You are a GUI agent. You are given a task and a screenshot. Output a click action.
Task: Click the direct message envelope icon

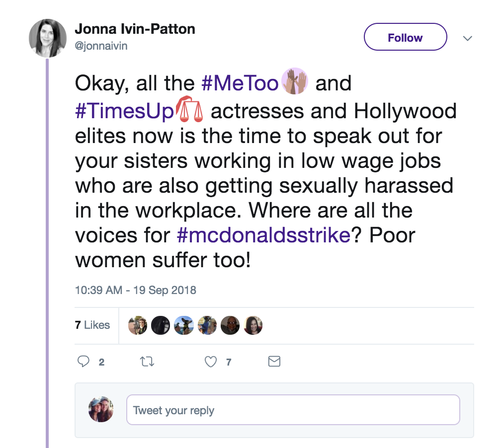[274, 362]
